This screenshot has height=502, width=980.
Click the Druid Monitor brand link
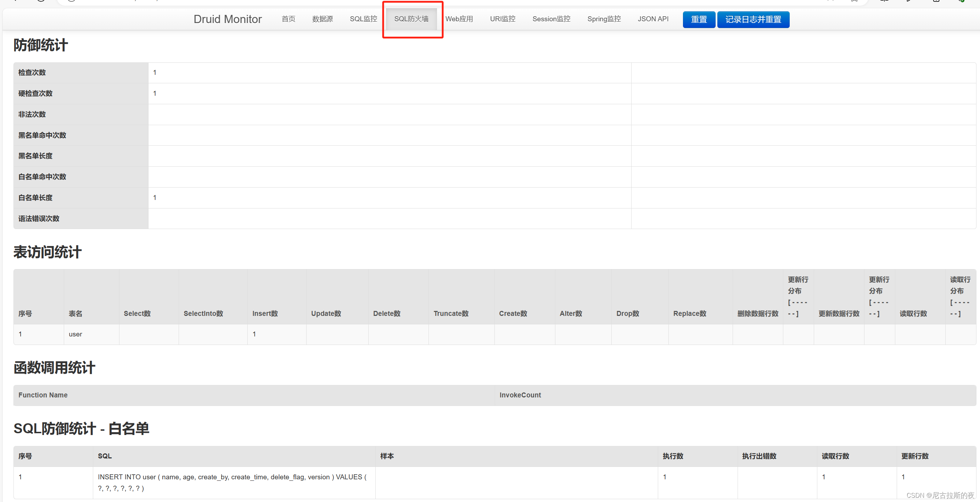tap(228, 19)
